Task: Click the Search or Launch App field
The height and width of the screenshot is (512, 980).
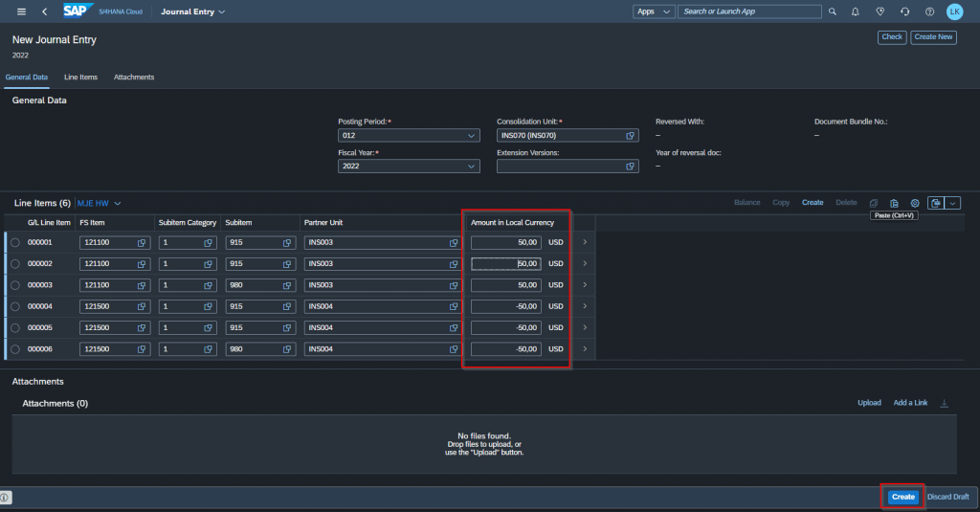Action: pos(749,11)
